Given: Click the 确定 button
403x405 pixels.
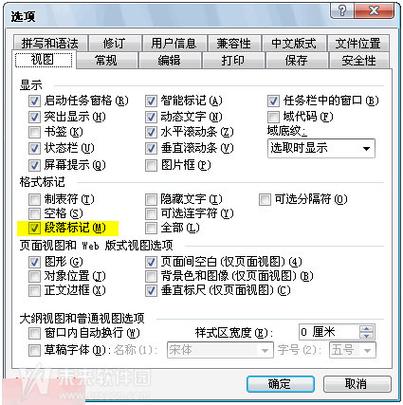Looking at the screenshot, I should tap(280, 384).
